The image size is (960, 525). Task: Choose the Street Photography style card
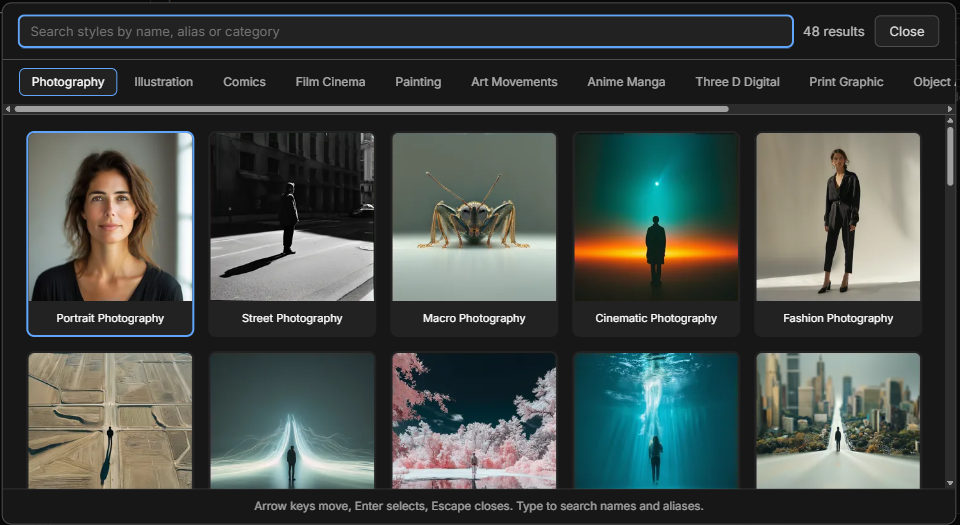(292, 234)
